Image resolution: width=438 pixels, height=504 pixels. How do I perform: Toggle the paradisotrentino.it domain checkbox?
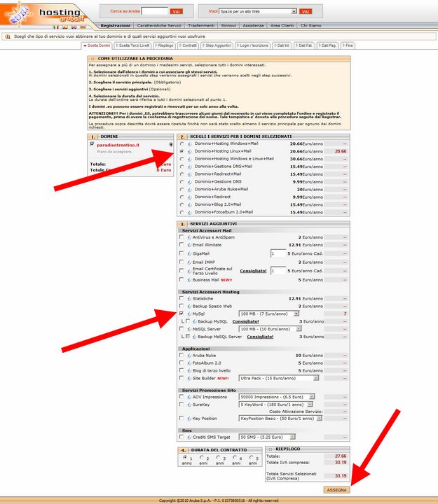point(93,144)
